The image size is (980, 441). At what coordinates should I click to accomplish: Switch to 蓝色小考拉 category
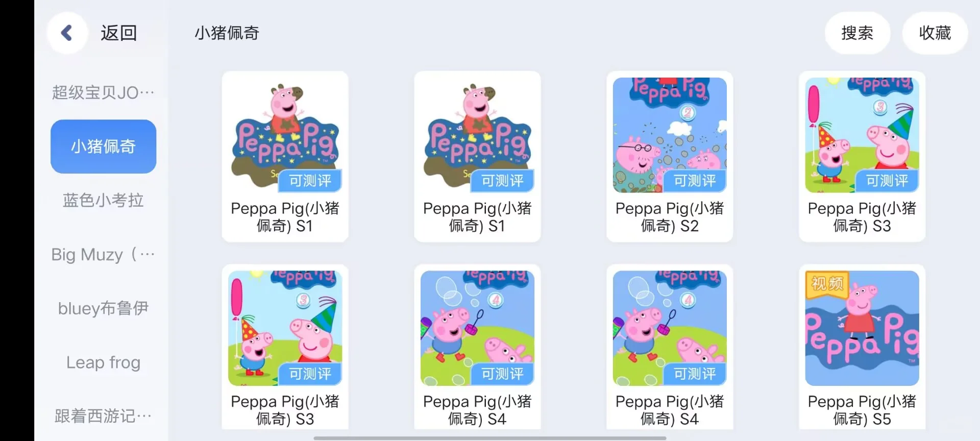[103, 200]
